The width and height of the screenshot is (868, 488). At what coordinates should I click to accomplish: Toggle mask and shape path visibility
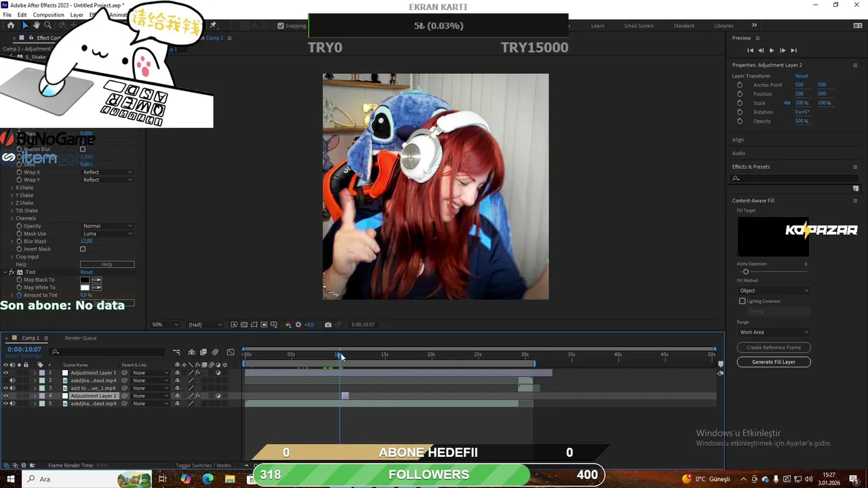[x=254, y=325]
